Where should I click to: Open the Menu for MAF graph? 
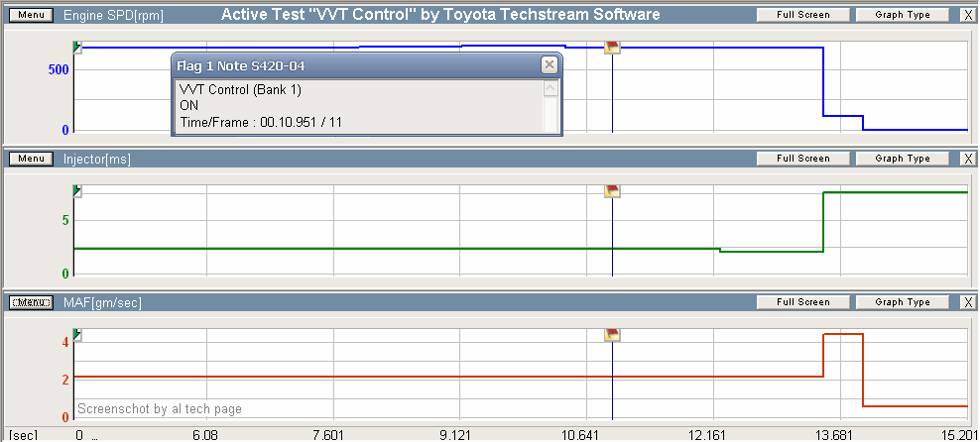tap(30, 302)
